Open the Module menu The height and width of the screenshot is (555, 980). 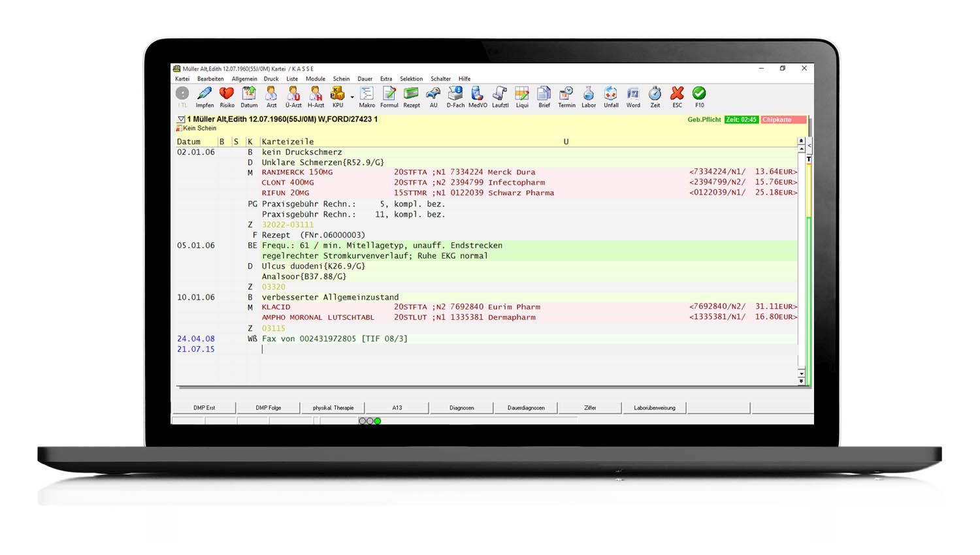(x=316, y=79)
